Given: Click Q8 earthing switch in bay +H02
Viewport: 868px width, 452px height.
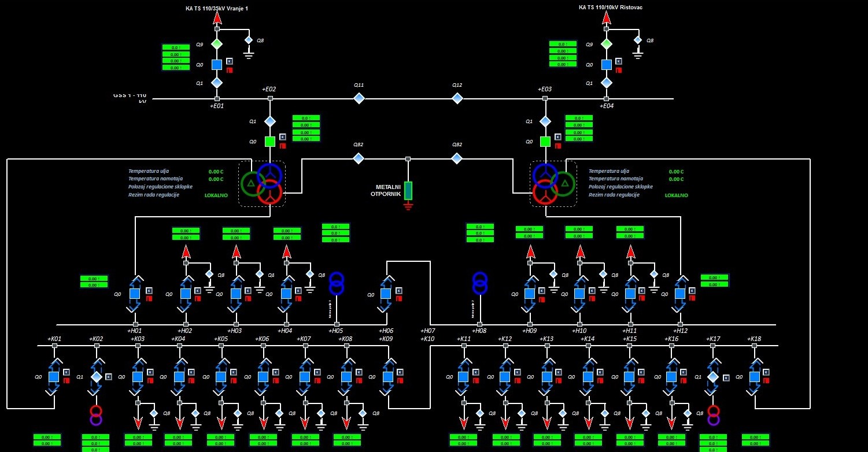Looking at the screenshot, I should [209, 274].
